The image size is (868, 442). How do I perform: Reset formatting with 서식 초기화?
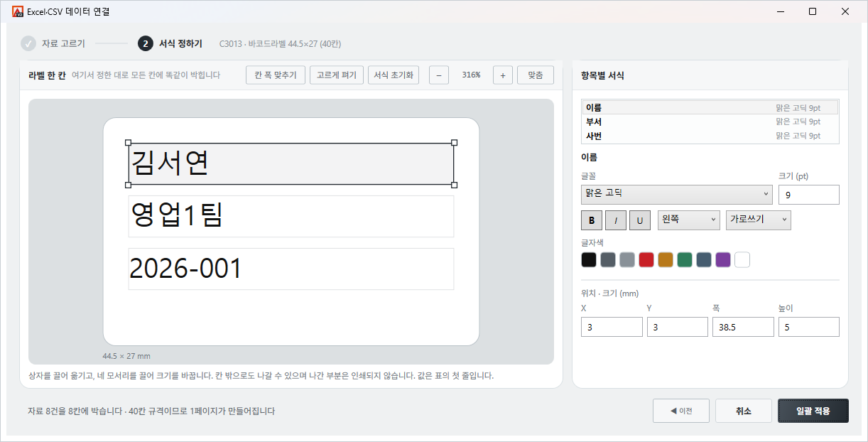(394, 75)
